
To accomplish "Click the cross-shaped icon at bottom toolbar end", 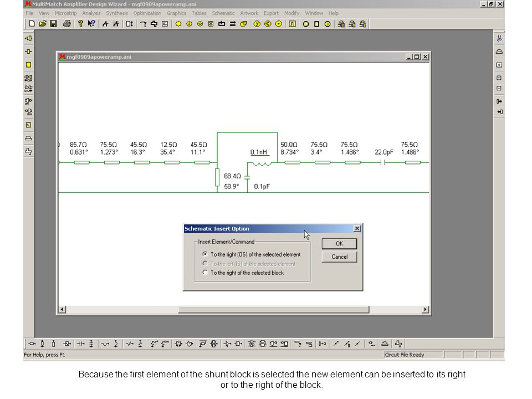I will [x=398, y=344].
